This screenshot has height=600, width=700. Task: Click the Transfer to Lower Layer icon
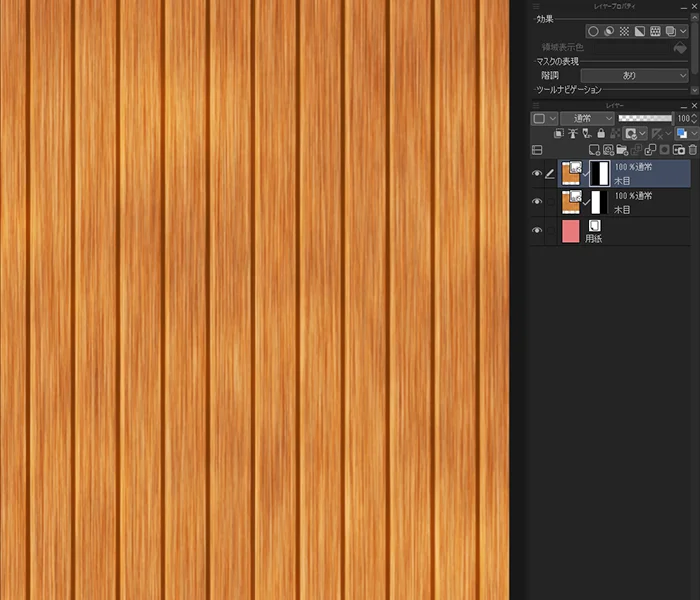[x=636, y=150]
